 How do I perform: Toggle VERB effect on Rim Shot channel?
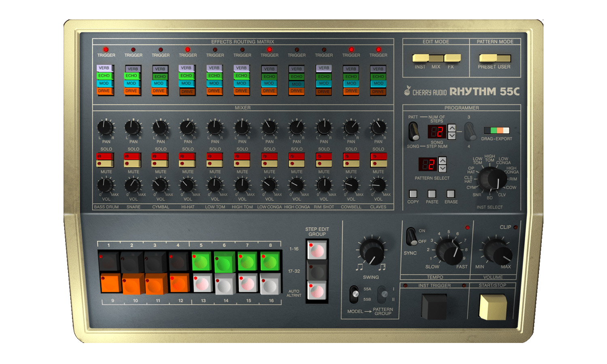[324, 68]
